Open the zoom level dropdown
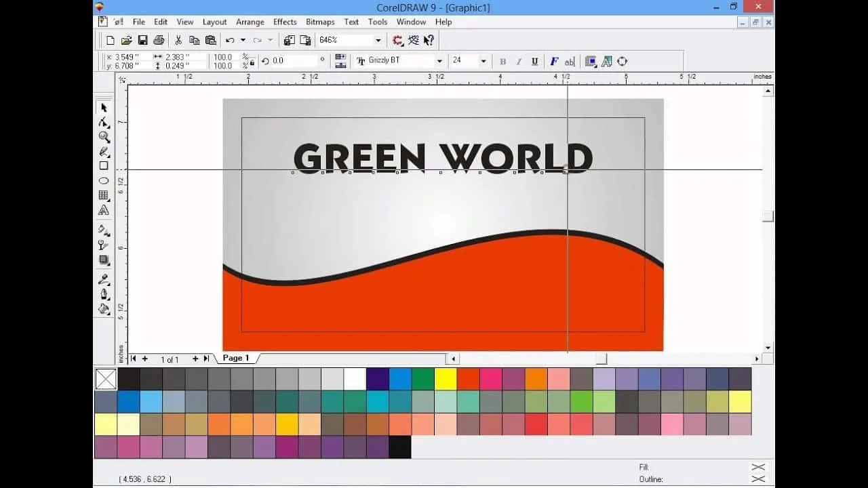Image resolution: width=868 pixels, height=488 pixels. [x=378, y=41]
